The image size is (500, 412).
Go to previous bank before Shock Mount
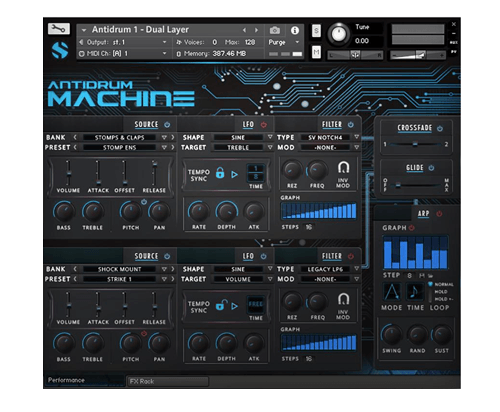pyautogui.click(x=75, y=269)
